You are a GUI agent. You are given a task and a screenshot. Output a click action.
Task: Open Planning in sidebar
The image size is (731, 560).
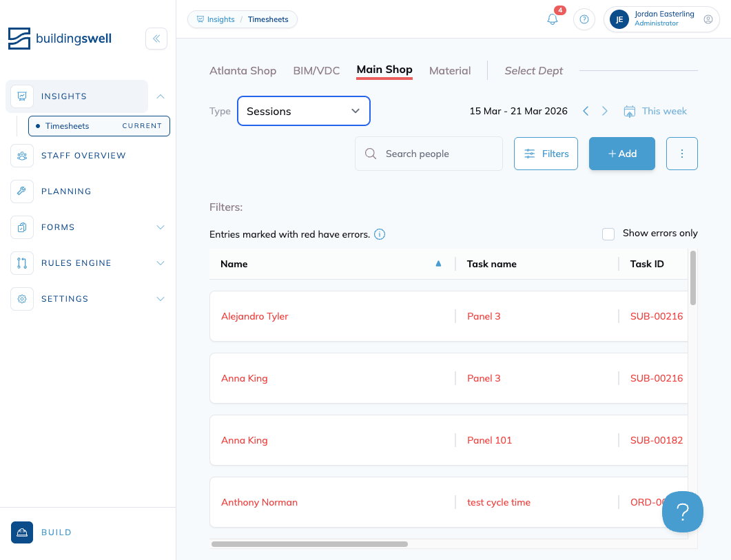coord(66,191)
